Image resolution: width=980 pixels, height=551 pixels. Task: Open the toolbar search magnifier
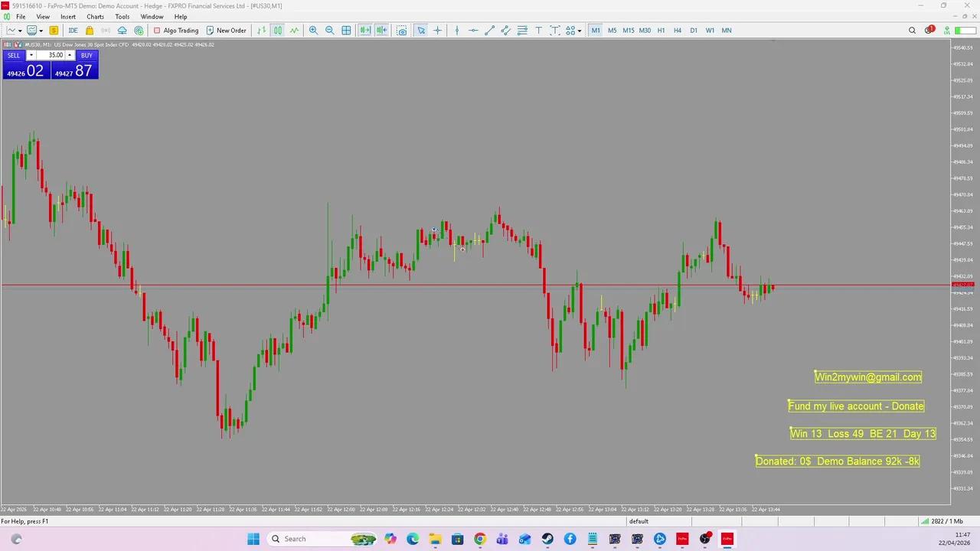pyautogui.click(x=912, y=31)
